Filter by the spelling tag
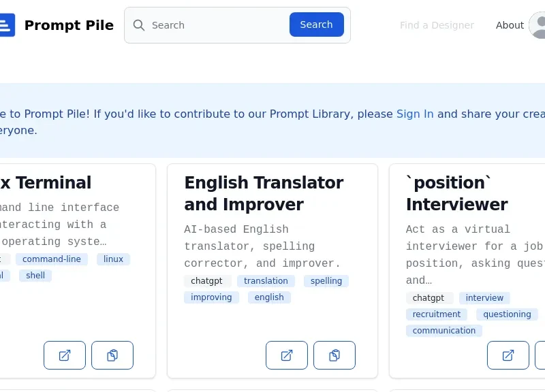545x392 pixels. tap(326, 281)
